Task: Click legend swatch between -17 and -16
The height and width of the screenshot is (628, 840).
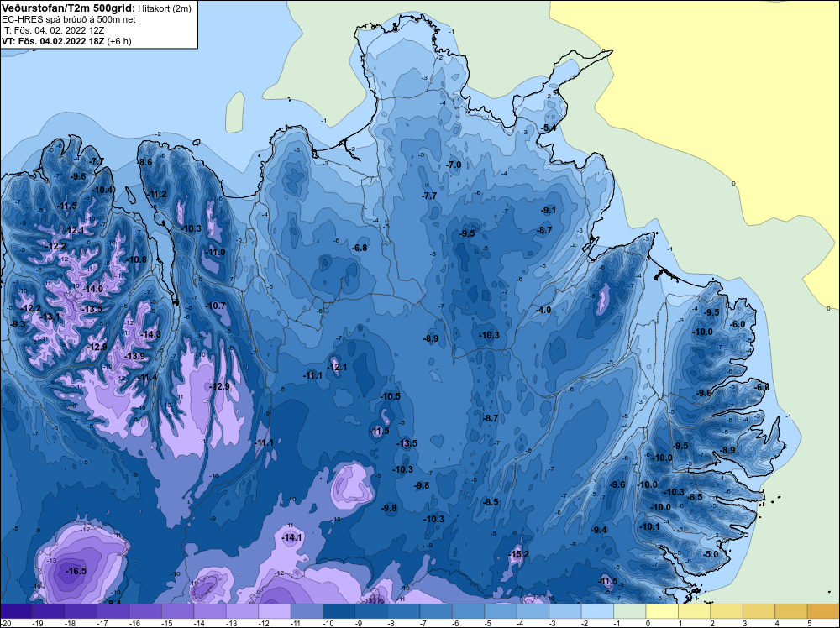Action: click(113, 611)
